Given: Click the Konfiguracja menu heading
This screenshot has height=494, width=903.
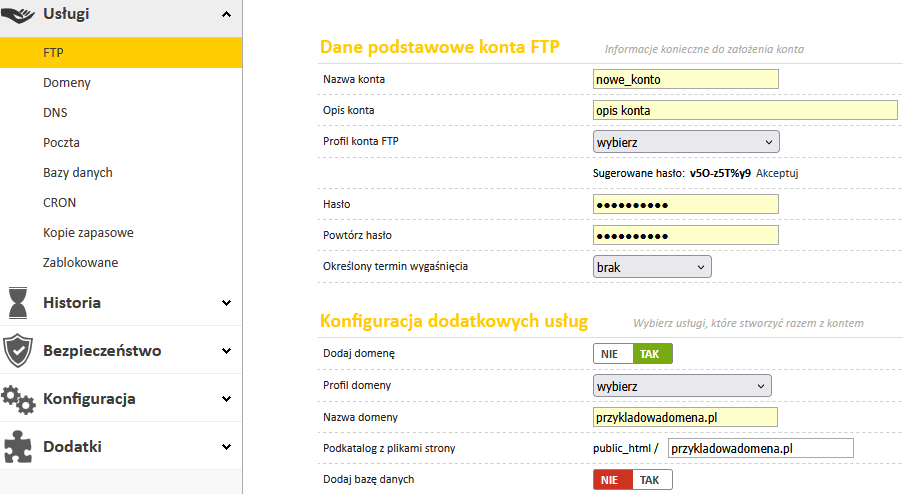Looking at the screenshot, I should tap(89, 398).
